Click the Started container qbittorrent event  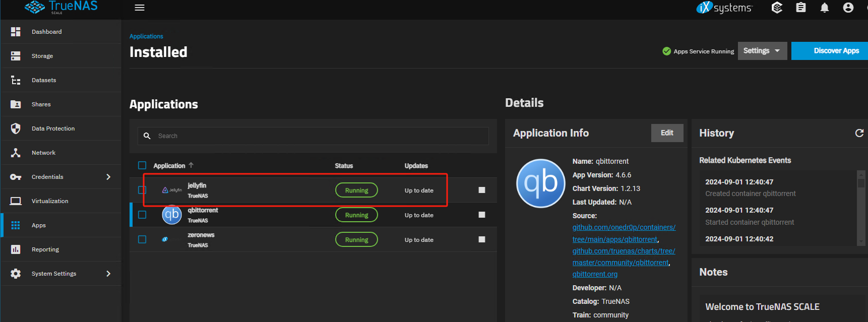(750, 222)
